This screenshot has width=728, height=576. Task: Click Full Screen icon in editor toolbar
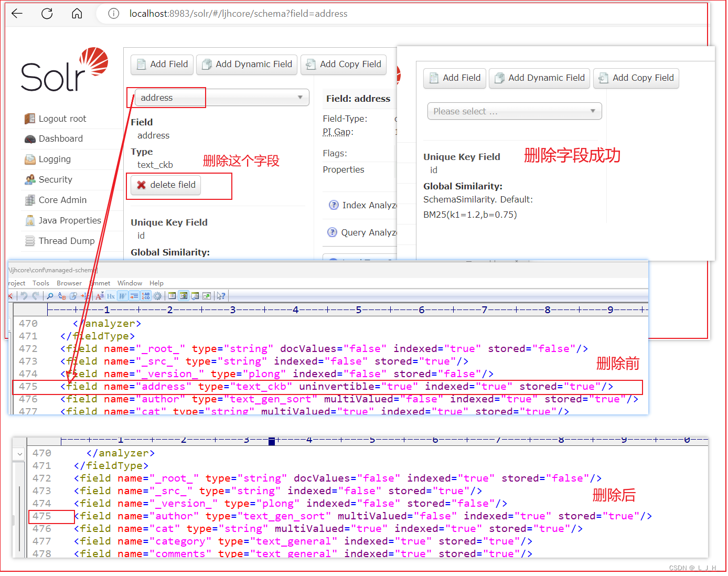pos(207,296)
